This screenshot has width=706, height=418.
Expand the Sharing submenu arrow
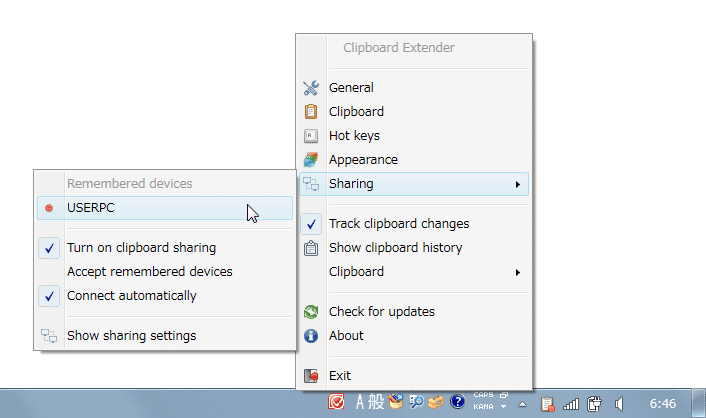(518, 184)
